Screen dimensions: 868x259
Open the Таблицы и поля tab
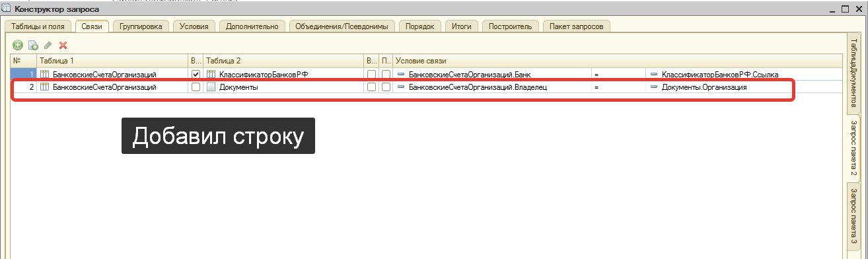tap(38, 26)
